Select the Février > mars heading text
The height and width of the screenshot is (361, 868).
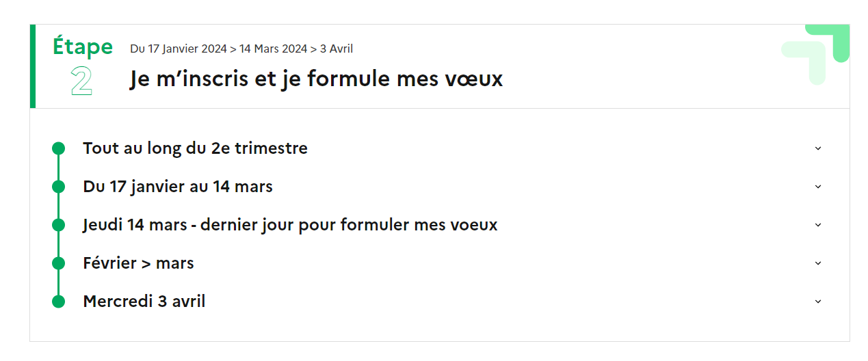tap(138, 263)
